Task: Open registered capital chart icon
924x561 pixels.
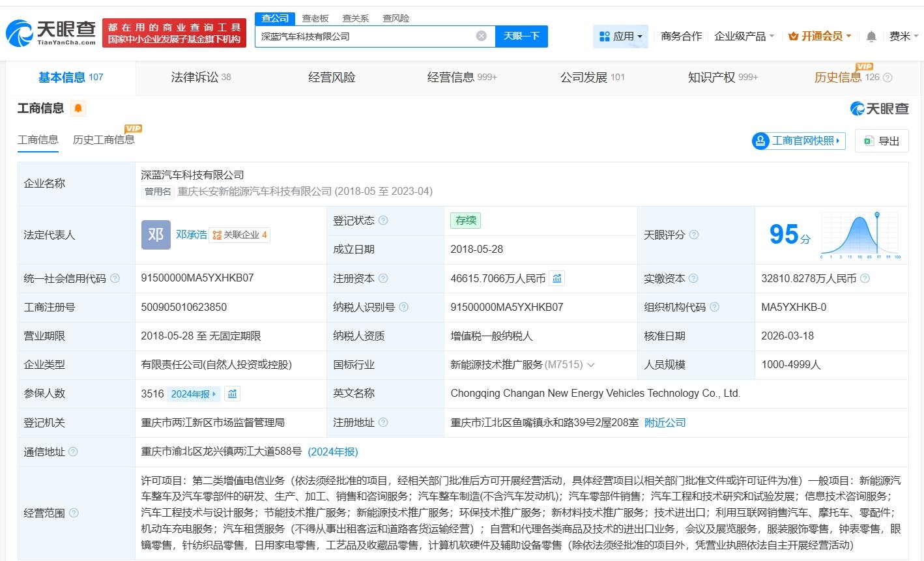Action: point(557,279)
